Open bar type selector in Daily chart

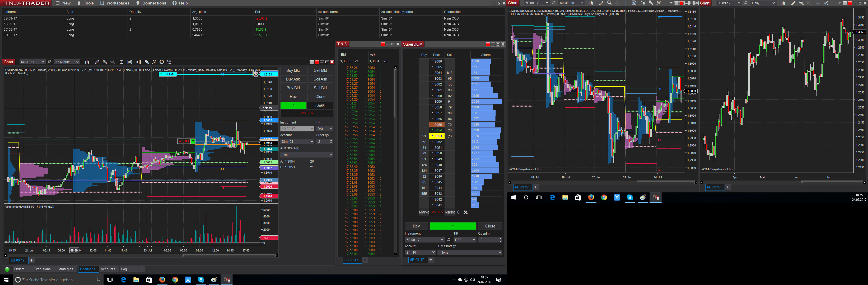[x=783, y=3]
